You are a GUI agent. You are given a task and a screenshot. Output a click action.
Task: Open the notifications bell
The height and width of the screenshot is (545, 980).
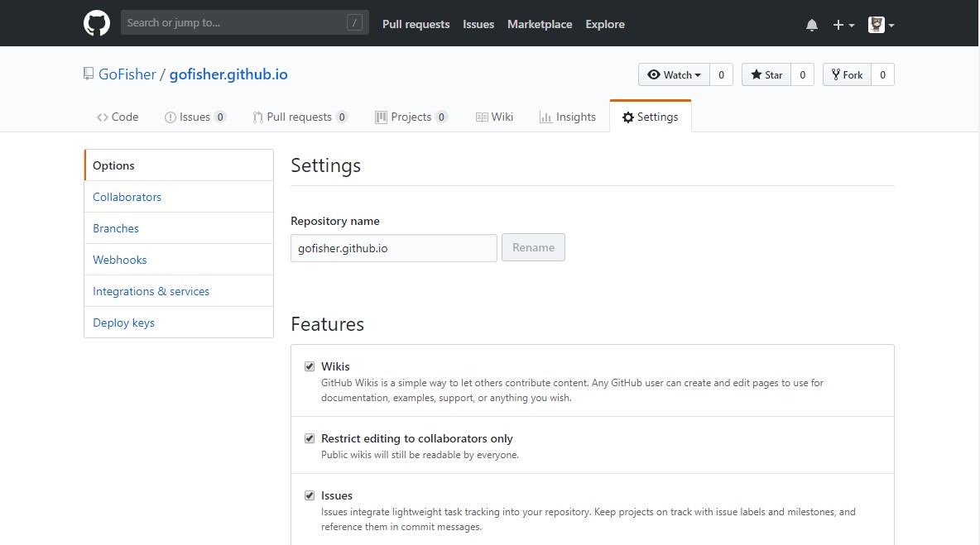coord(812,25)
